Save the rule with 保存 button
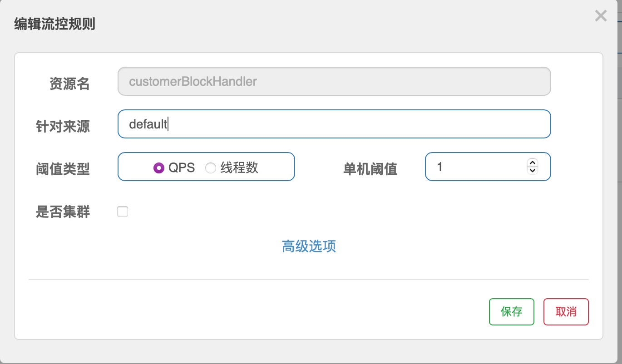The width and height of the screenshot is (622, 364). (x=512, y=312)
